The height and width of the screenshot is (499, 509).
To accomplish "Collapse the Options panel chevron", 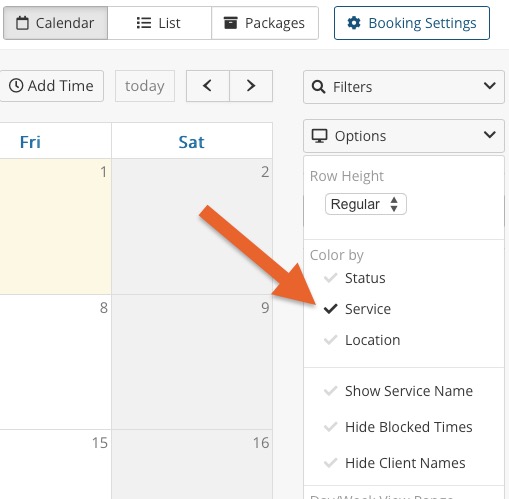I will [x=489, y=135].
